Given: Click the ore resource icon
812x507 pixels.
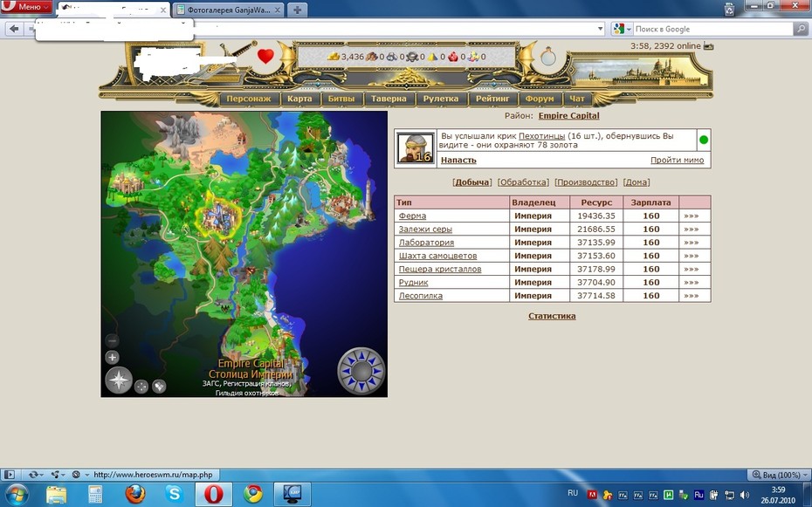Looking at the screenshot, I should tap(391, 57).
